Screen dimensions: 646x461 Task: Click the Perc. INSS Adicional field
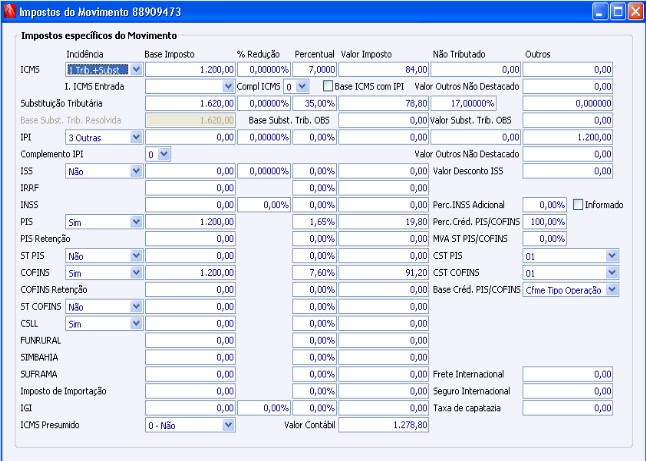pos(545,205)
